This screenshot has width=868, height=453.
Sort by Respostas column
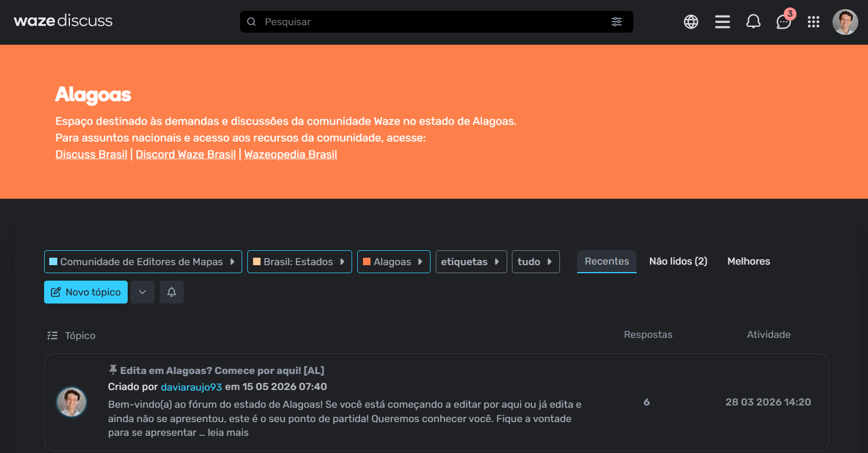point(648,334)
